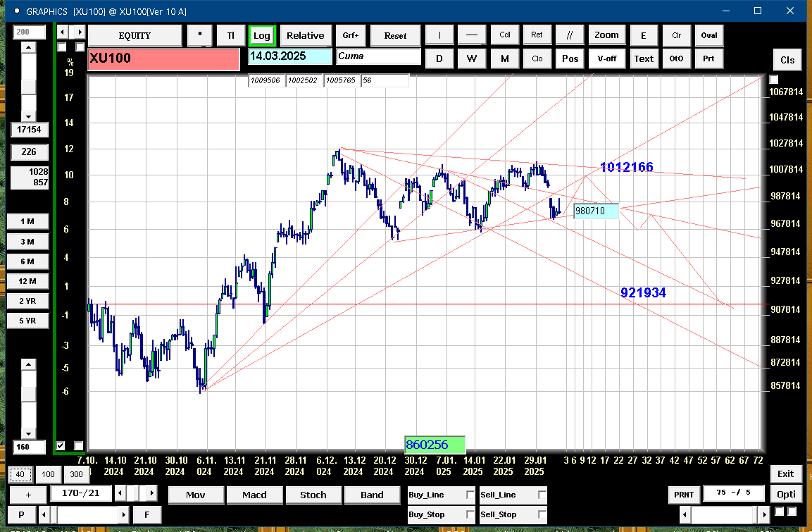The height and width of the screenshot is (532, 812).
Task: Click the P button at bottom left
Action: pos(21,514)
